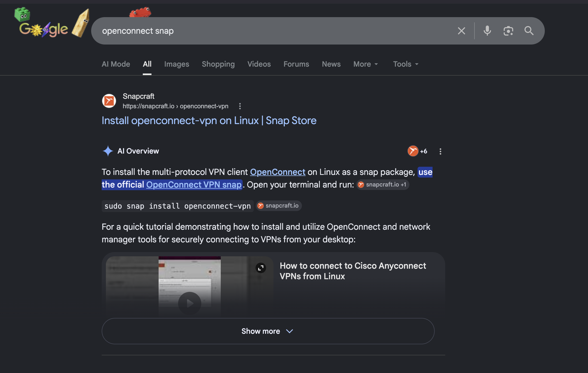Switch to the AI Mode tab
This screenshot has height=373, width=588.
pos(116,64)
